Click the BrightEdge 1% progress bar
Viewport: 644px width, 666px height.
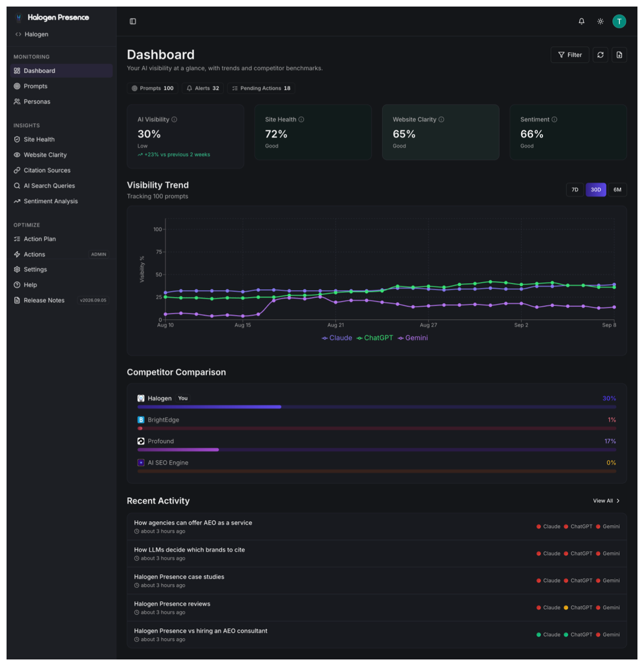(x=377, y=429)
